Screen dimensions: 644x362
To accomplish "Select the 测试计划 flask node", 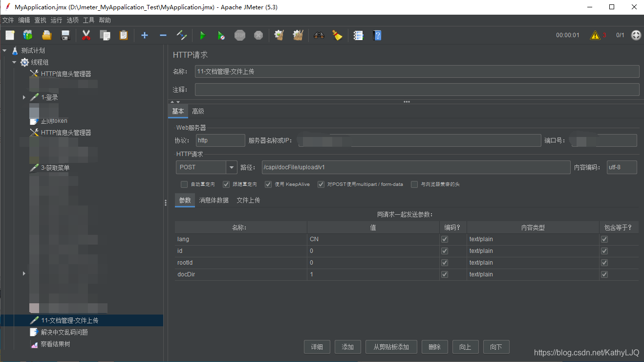I will 33,50.
